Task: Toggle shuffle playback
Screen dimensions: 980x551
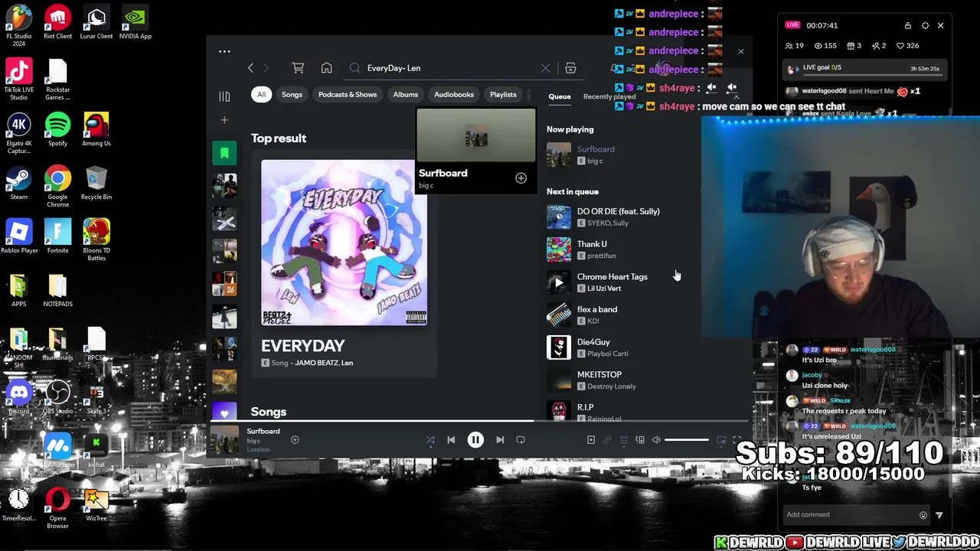Action: pos(430,440)
